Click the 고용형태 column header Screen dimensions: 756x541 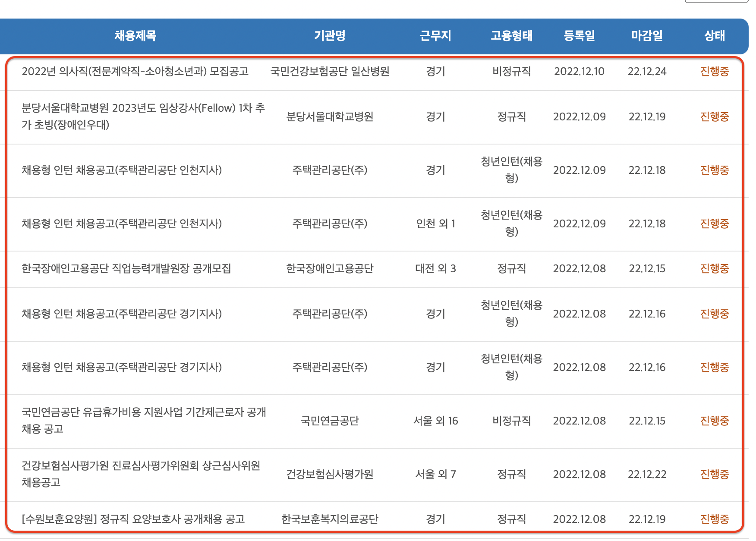[512, 35]
